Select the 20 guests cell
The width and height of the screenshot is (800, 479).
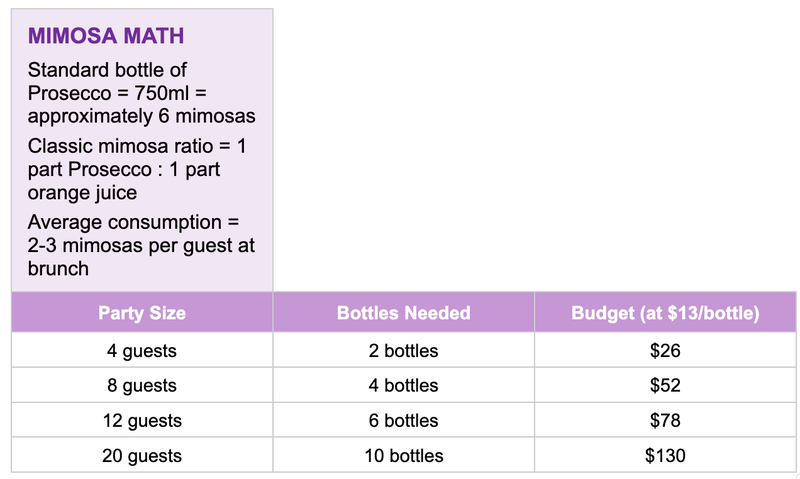coord(142,456)
